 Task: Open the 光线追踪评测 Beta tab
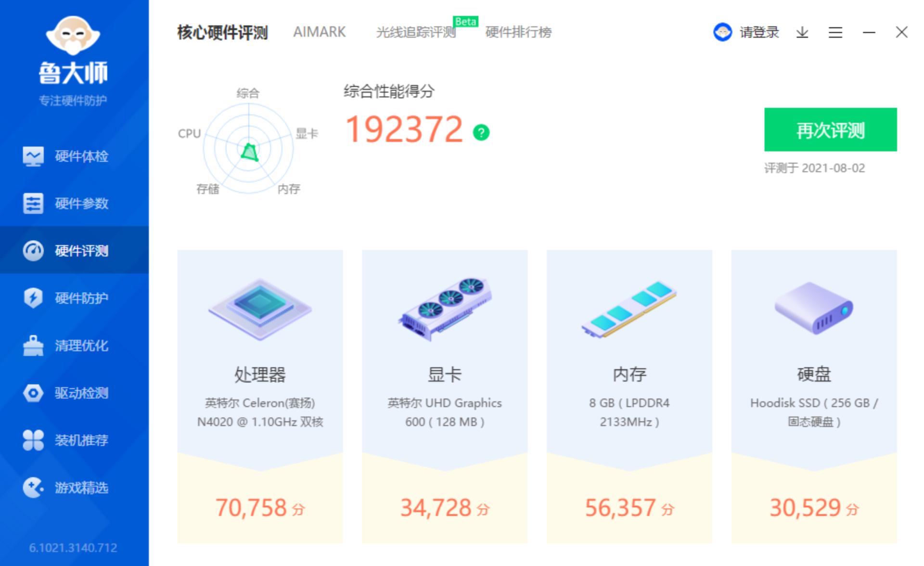(x=417, y=32)
